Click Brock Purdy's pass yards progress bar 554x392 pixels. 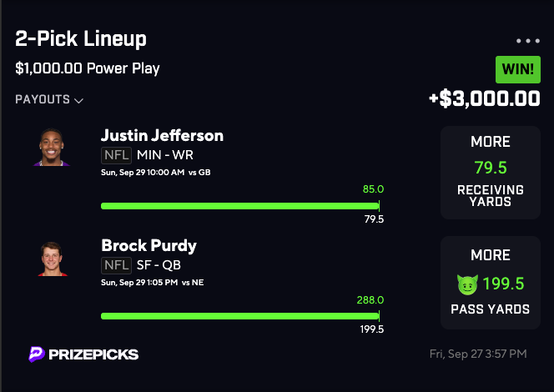tap(239, 316)
